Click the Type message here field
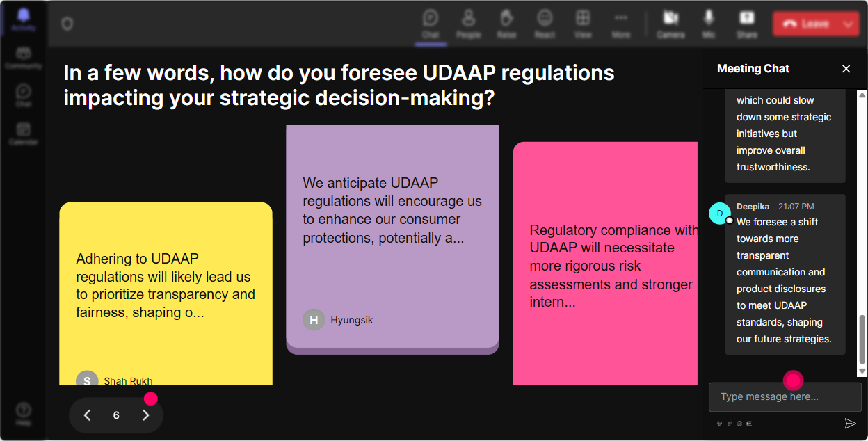The image size is (868, 441). pos(785,397)
